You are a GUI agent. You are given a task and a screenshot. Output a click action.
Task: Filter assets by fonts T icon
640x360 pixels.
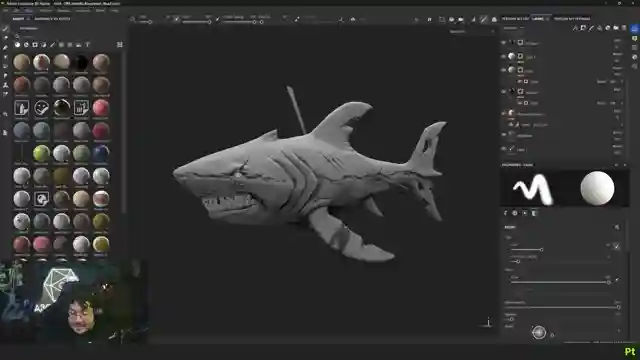click(x=87, y=44)
